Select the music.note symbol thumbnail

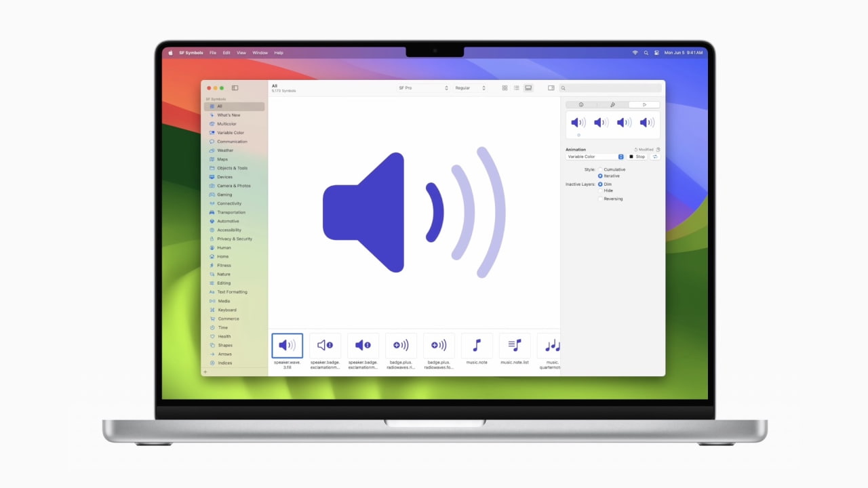point(476,346)
